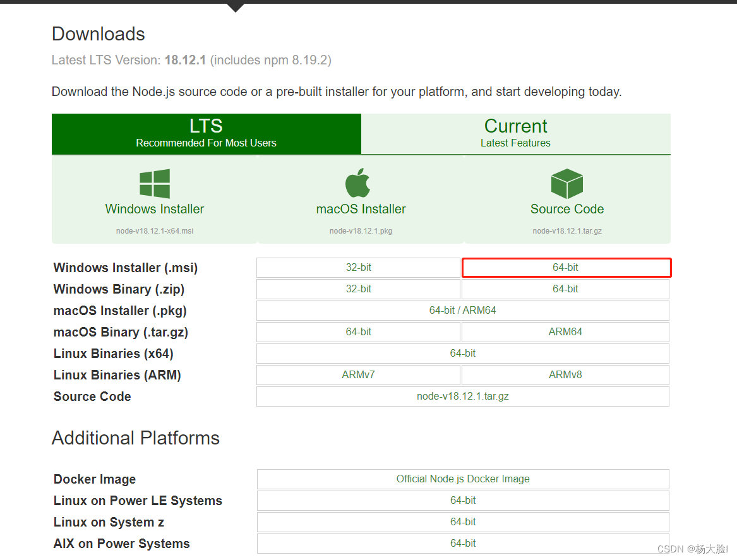Click the Source Code box icon
Screen dimensions: 737x560
pyautogui.click(x=567, y=184)
